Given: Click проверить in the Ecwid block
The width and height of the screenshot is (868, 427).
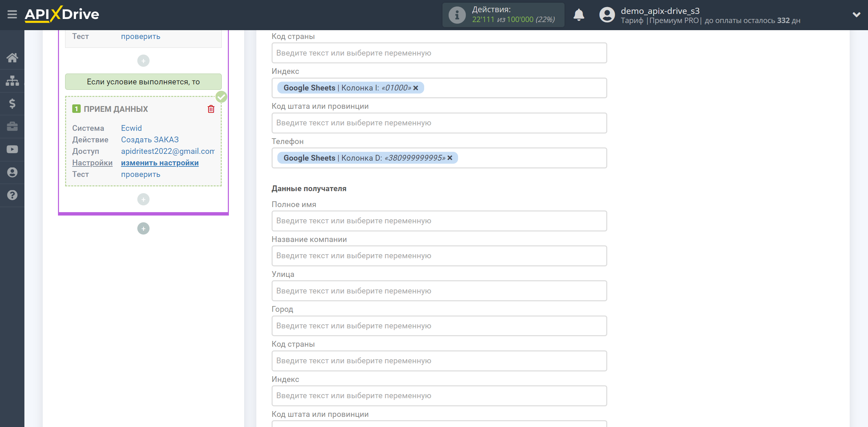Looking at the screenshot, I should [x=140, y=174].
